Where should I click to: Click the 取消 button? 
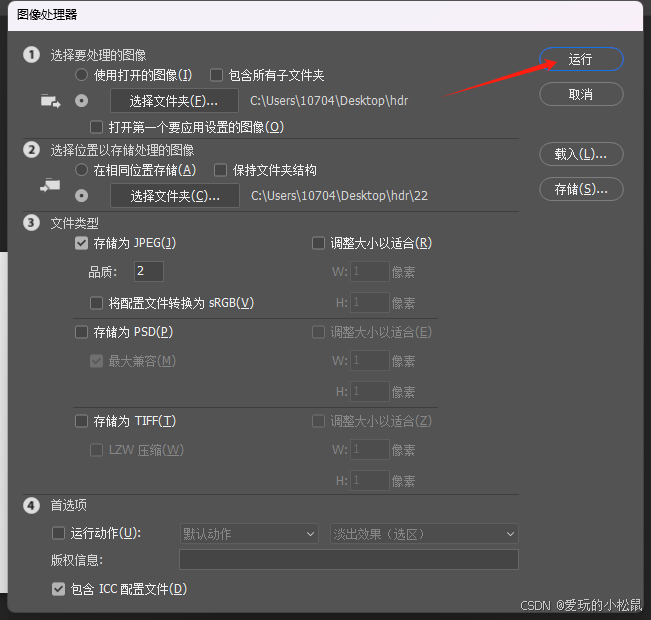click(581, 94)
